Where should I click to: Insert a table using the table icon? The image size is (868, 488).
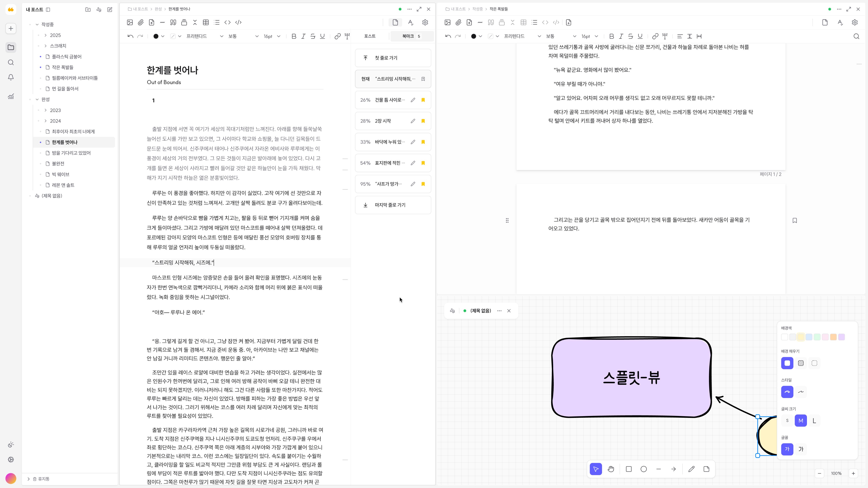(206, 22)
